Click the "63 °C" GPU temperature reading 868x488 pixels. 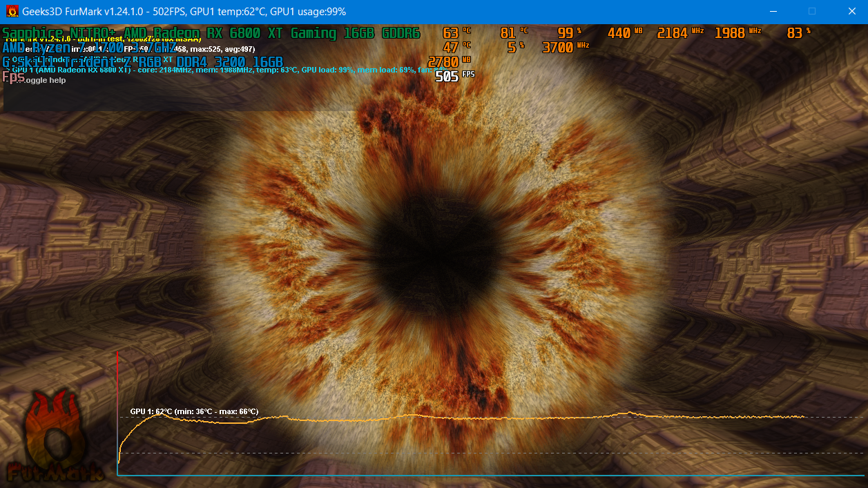coord(456,33)
